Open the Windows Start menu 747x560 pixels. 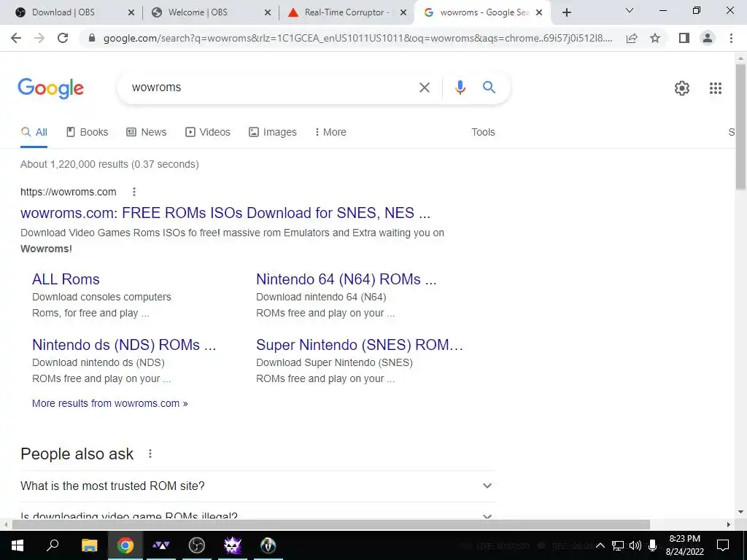[x=18, y=545]
